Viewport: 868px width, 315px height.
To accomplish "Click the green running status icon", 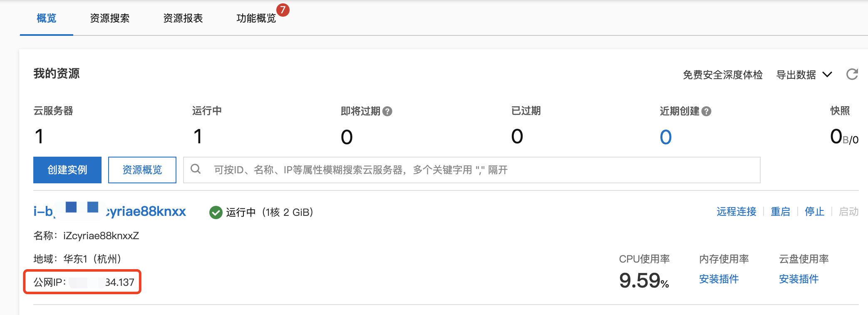I will pos(216,212).
